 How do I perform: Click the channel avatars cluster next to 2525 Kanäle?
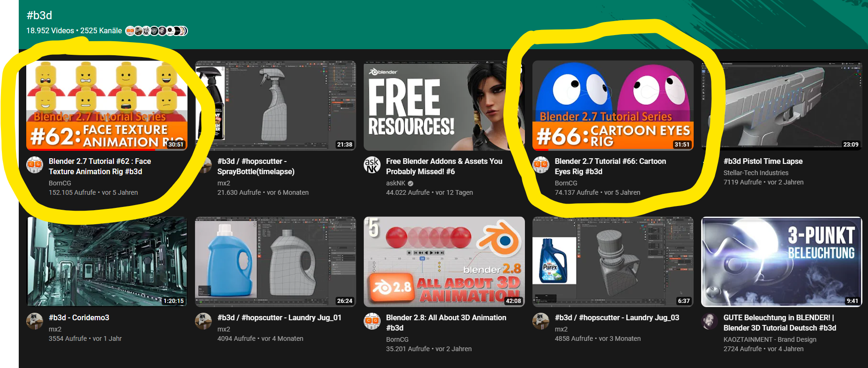[x=157, y=31]
